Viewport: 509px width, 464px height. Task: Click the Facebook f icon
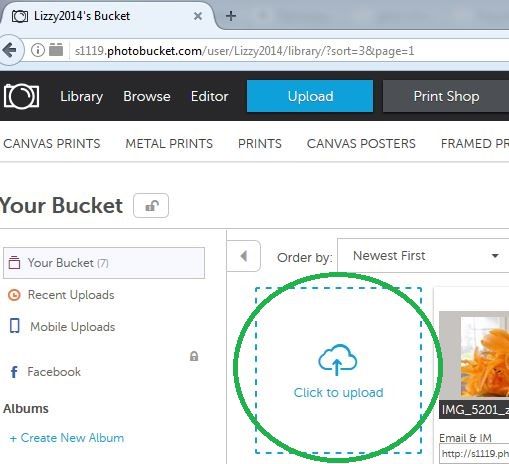click(x=14, y=372)
